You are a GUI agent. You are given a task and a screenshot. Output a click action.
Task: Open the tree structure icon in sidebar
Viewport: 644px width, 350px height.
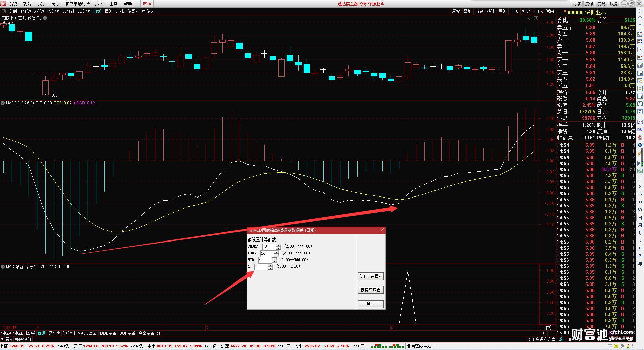640,81
